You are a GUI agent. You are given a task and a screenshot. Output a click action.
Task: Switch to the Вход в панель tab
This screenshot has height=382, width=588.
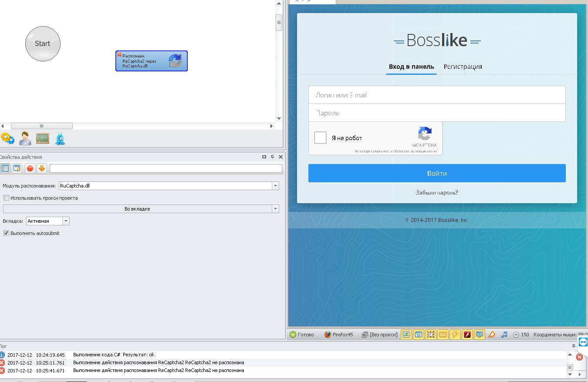tap(411, 67)
